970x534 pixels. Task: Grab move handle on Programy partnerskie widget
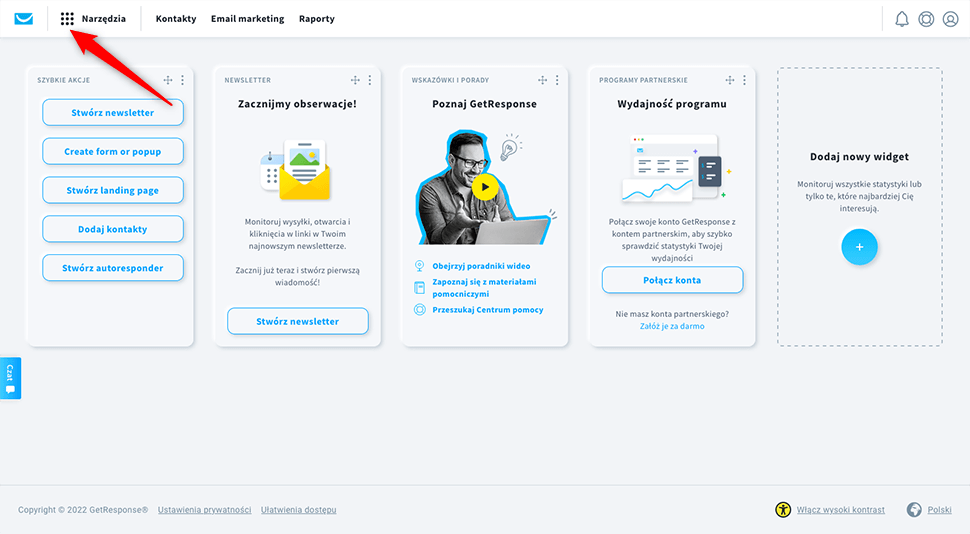pos(730,80)
